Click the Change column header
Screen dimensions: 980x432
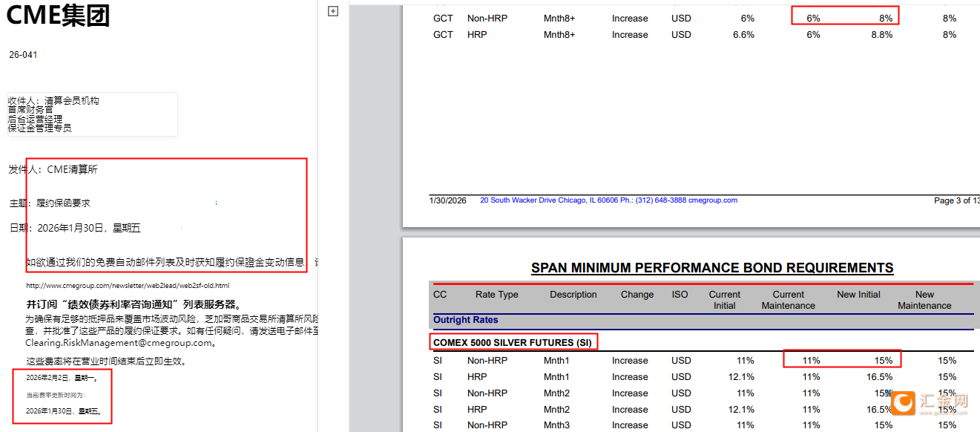pos(637,295)
